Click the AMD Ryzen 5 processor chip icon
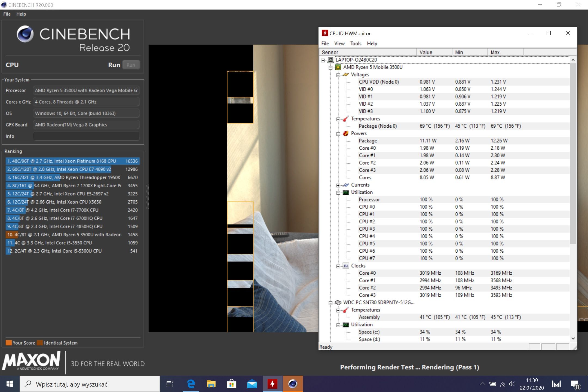 click(338, 67)
